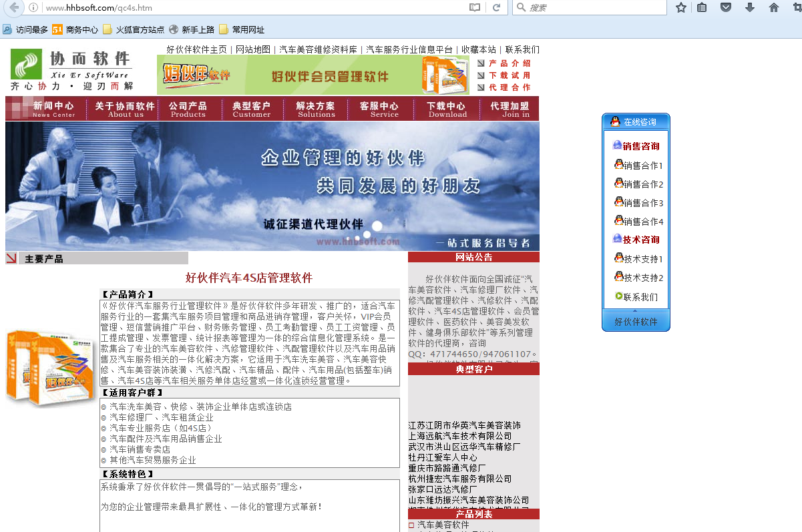The width and height of the screenshot is (802, 532).
Task: Open the 解决方案 Solutions menu
Action: [x=316, y=109]
